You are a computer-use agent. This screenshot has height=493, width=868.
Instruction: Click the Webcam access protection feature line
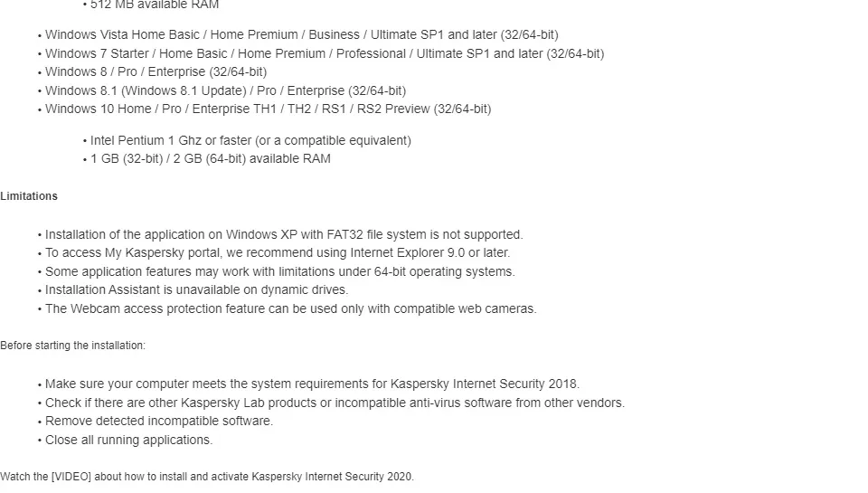[x=290, y=309]
